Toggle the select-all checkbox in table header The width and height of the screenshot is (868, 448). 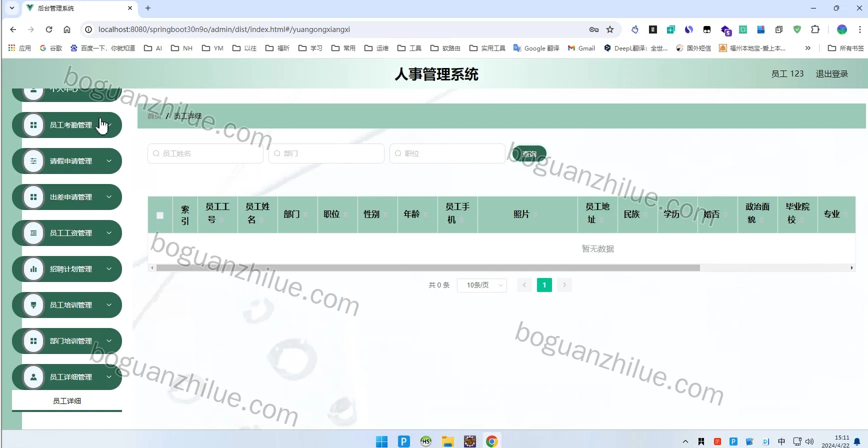(x=160, y=215)
